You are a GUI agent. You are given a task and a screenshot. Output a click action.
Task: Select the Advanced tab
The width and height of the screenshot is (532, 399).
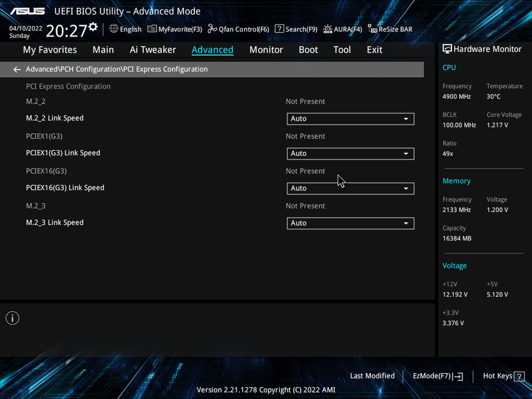[212, 50]
